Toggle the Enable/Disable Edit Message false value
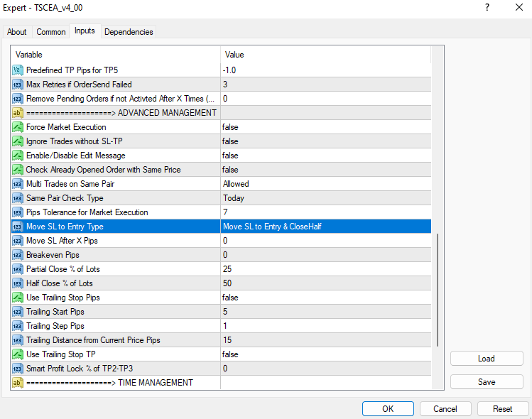The height and width of the screenshot is (419, 532). click(325, 156)
